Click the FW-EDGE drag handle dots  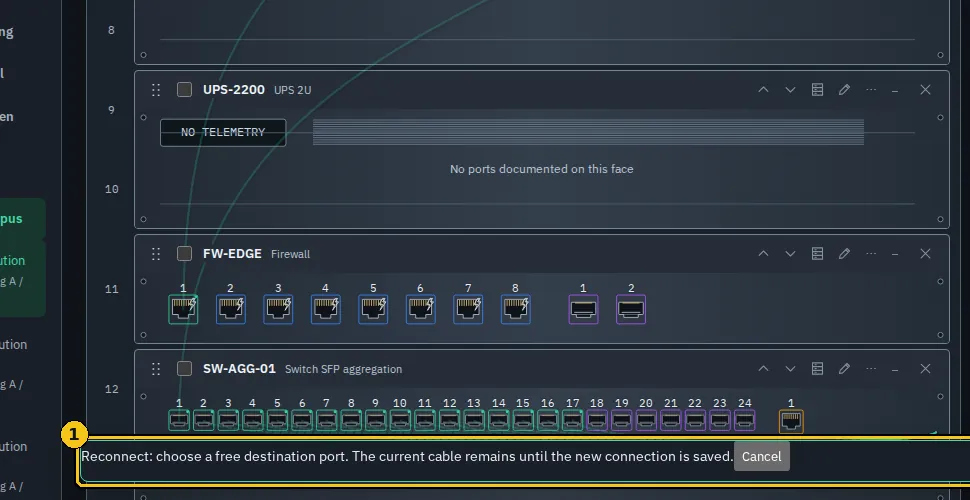click(156, 254)
